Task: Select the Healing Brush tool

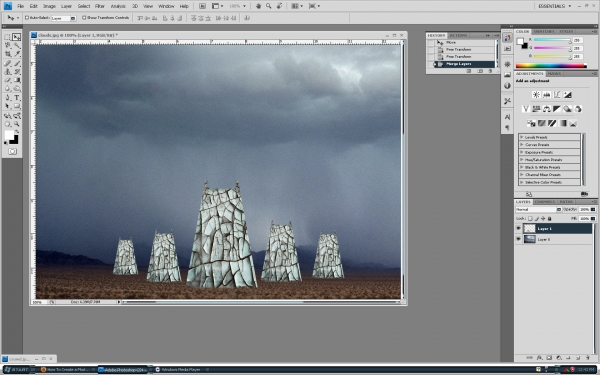Action: pyautogui.click(x=7, y=64)
